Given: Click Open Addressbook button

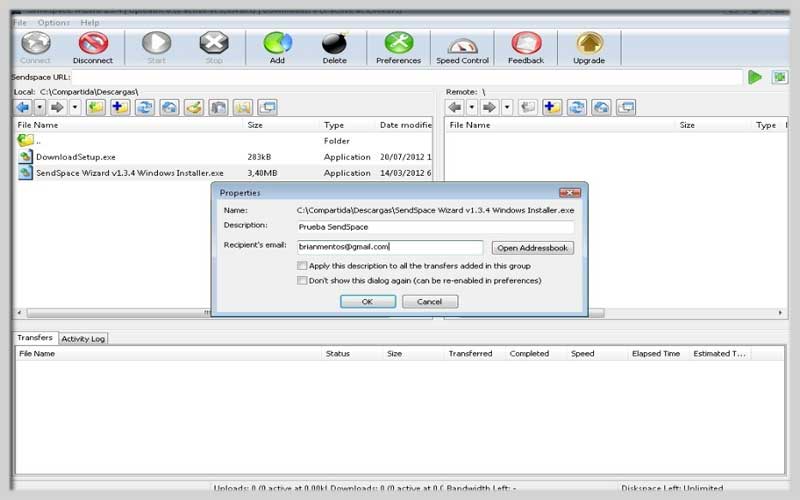Looking at the screenshot, I should point(533,248).
